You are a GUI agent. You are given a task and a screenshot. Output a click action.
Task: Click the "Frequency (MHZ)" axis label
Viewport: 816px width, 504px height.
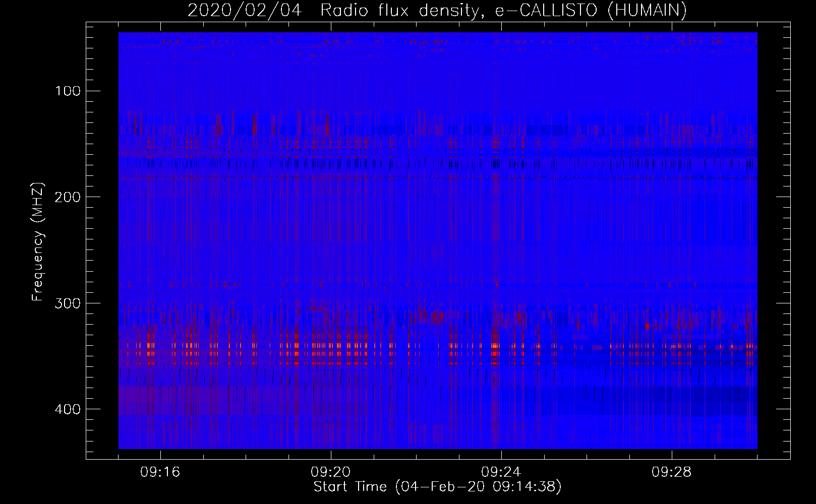[38, 241]
